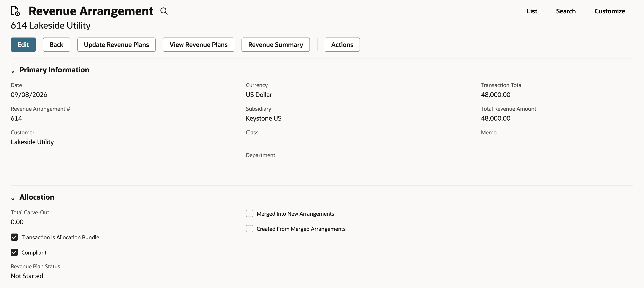644x288 pixels.
Task: Click the revenue arrangement document icon
Action: (15, 11)
